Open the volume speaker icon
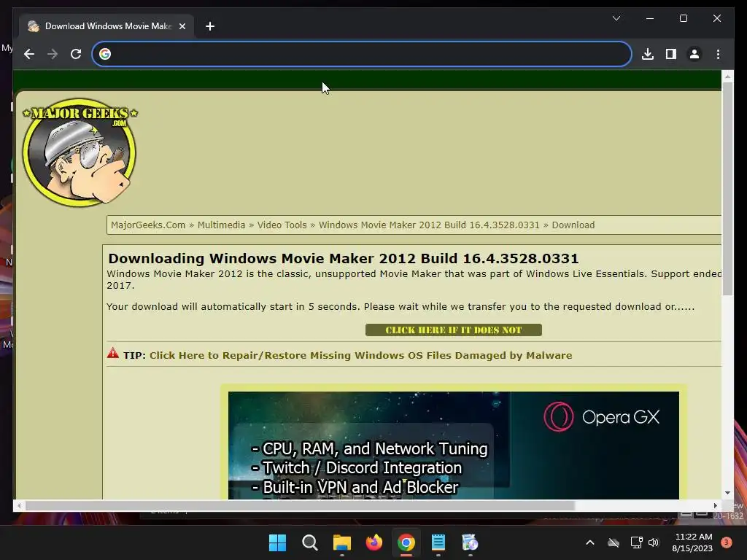 [654, 542]
